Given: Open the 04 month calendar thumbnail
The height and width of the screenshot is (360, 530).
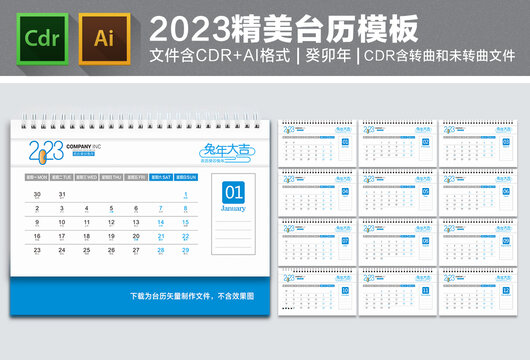Looking at the screenshot, I should (317, 193).
